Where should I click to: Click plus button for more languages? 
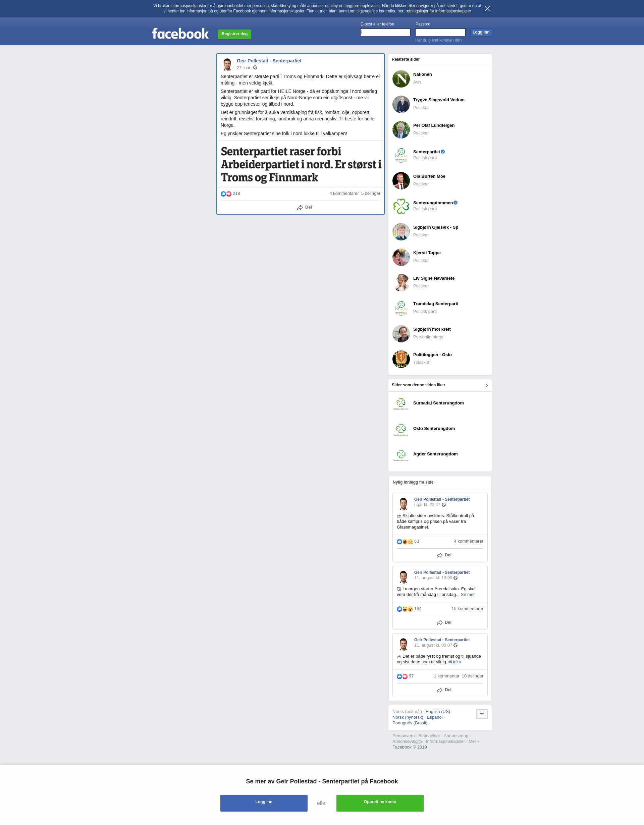coord(482,714)
